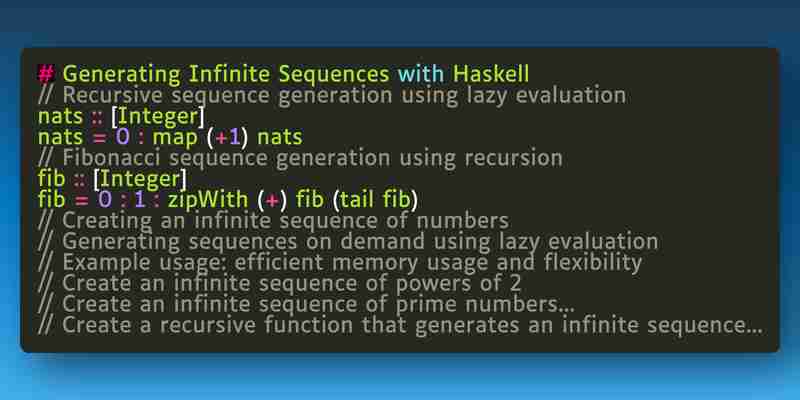Click the title text 'Generating Infinite Sequences'
800x400 pixels.
226,75
